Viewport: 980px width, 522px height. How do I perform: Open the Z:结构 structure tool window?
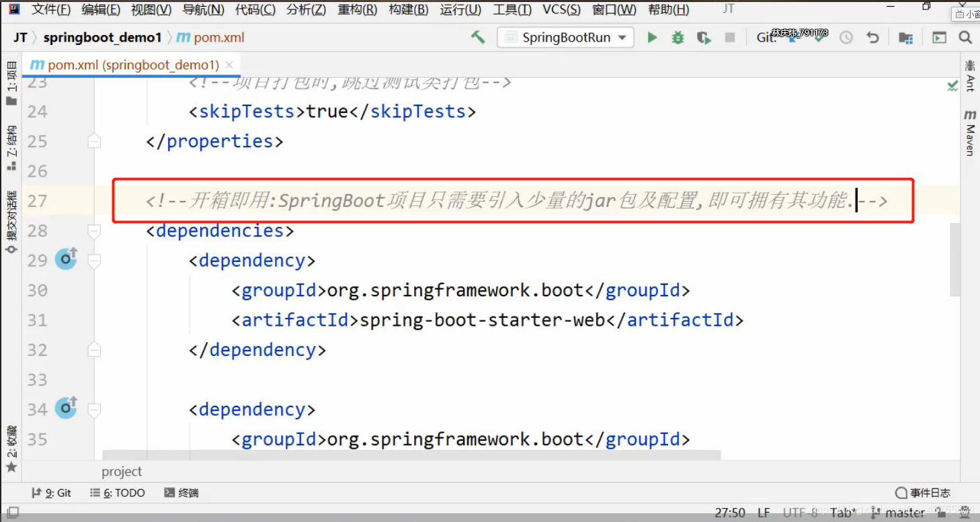click(x=11, y=148)
